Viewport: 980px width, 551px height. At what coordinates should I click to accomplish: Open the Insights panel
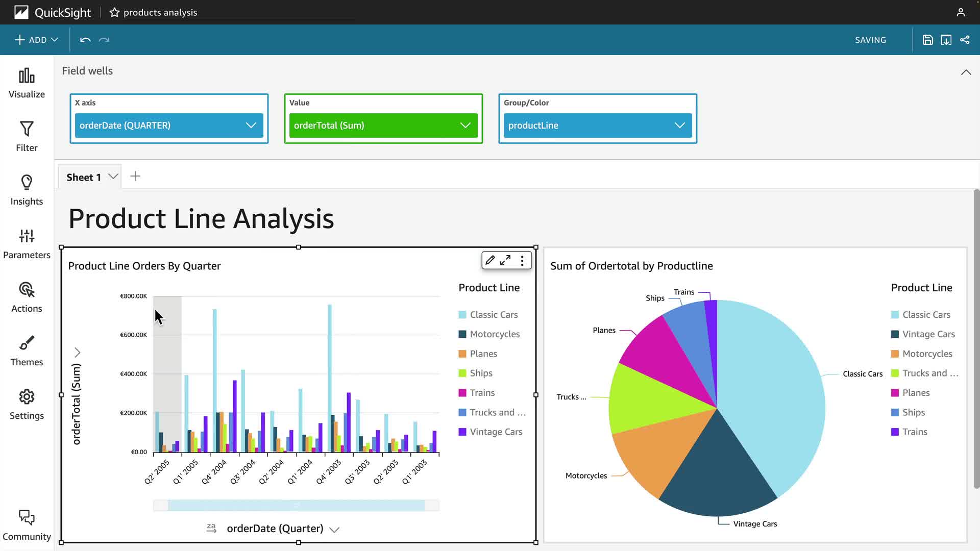tap(27, 190)
